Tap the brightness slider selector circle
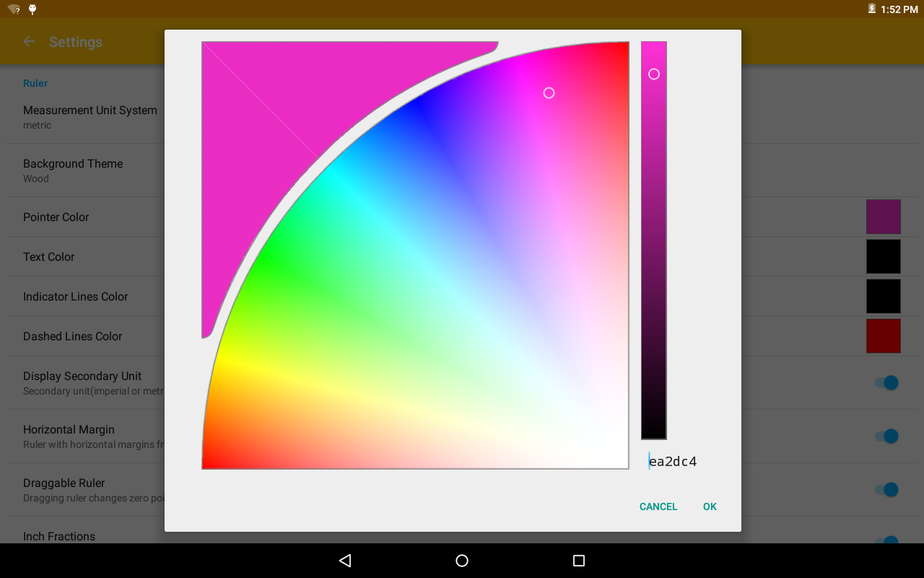The width and height of the screenshot is (924, 578). 653,74
